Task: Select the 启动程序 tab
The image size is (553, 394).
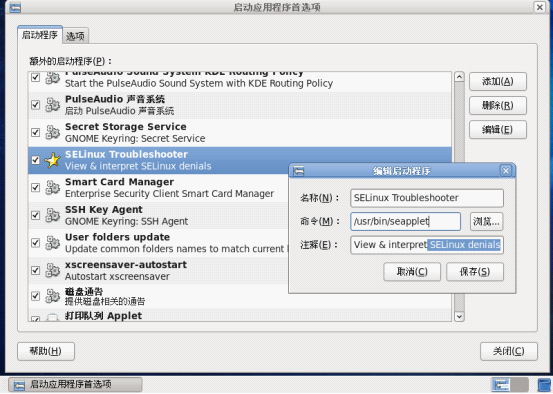Action: 40,35
